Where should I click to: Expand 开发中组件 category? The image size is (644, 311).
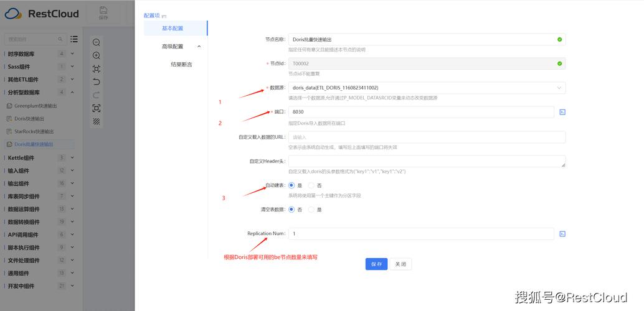click(x=72, y=286)
